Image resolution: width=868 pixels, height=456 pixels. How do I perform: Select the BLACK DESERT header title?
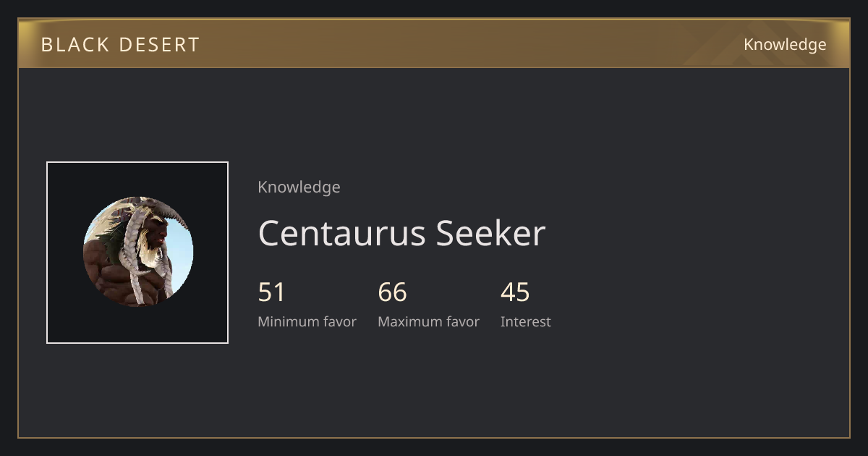point(120,44)
